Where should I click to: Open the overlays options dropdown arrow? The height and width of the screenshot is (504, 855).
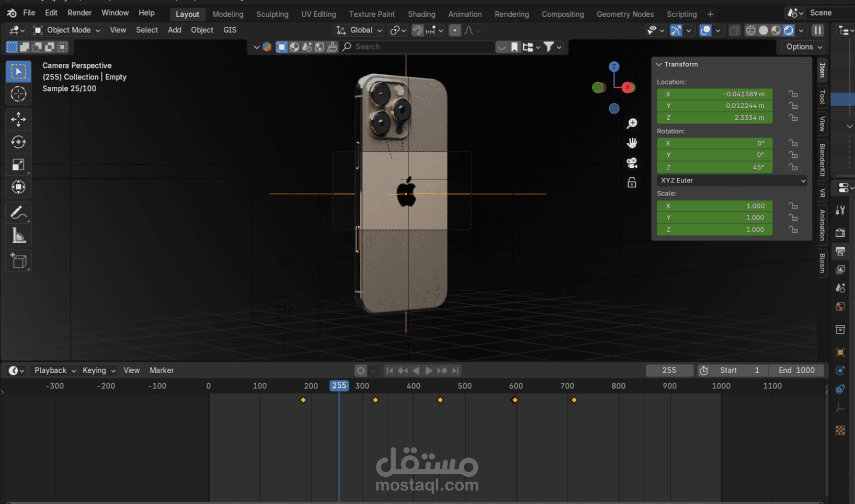point(718,30)
